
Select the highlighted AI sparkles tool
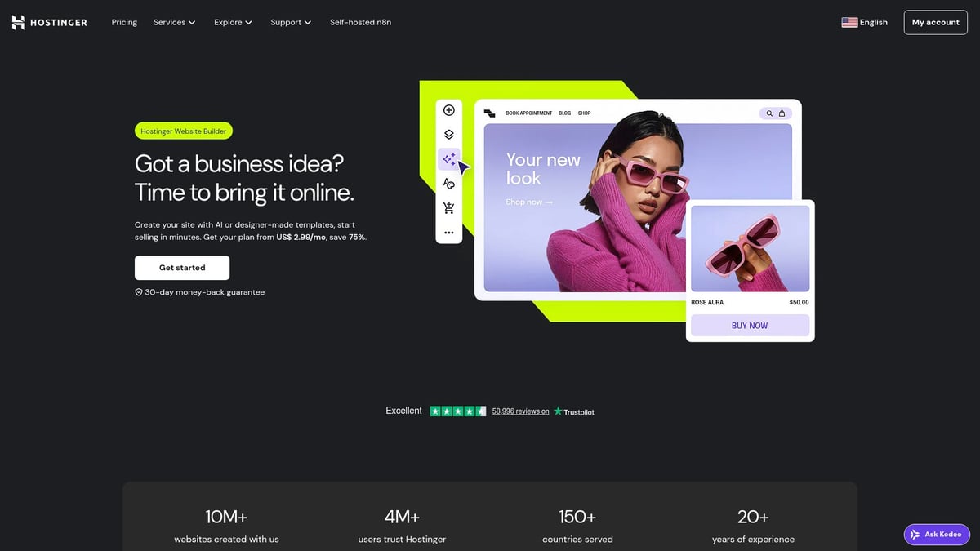point(448,158)
